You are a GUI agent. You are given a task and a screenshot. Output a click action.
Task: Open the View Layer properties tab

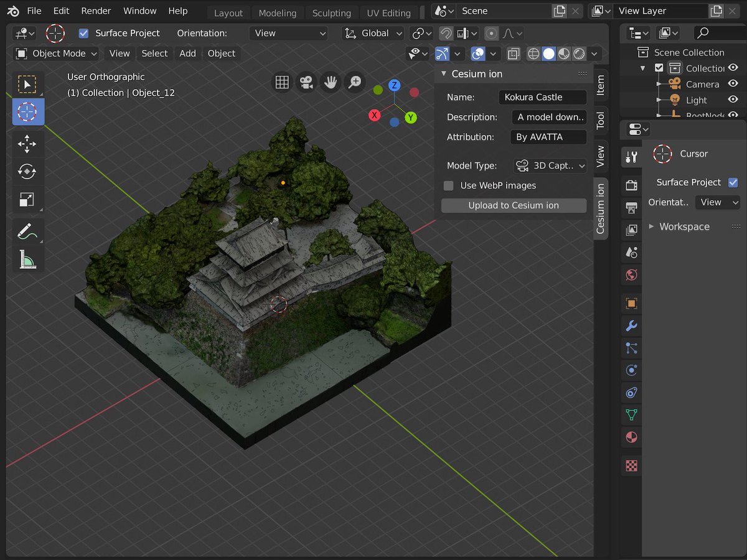pyautogui.click(x=631, y=230)
